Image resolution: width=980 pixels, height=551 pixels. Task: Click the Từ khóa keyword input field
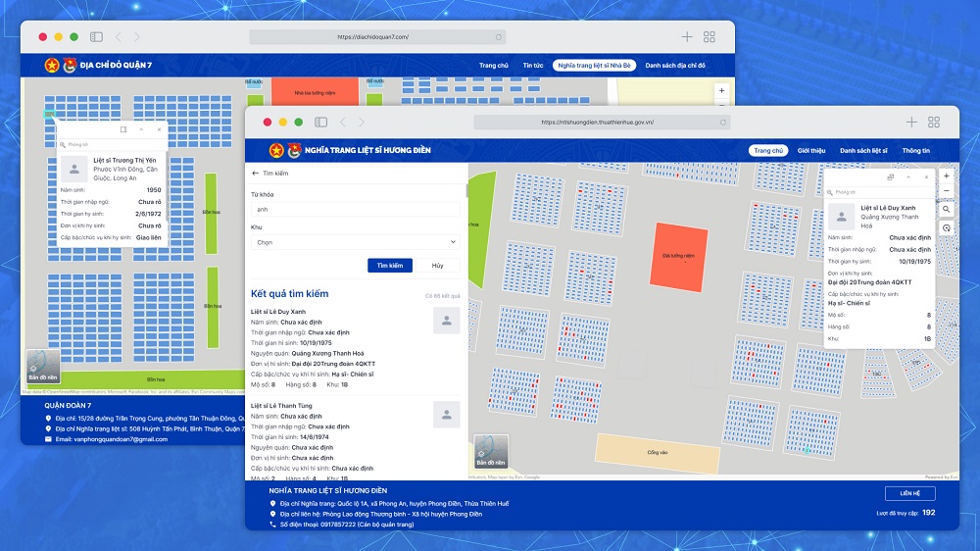coord(356,209)
